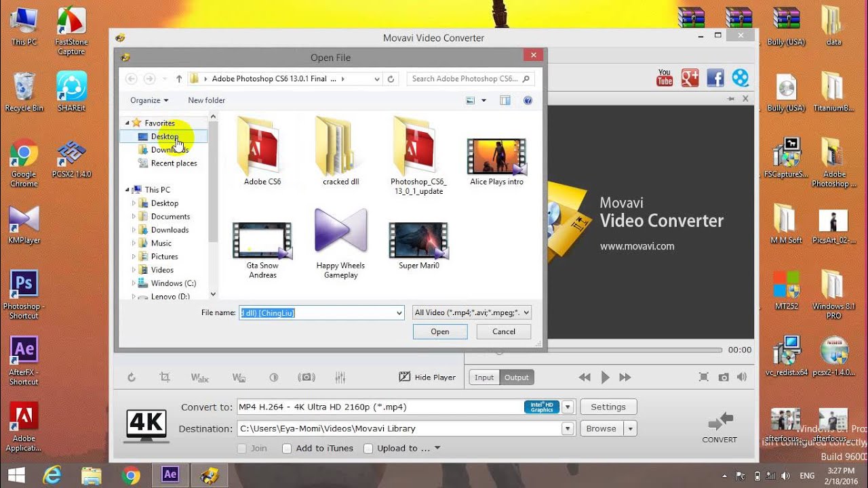Open the Convert to format dropdown arrow
The image size is (868, 488).
coord(568,407)
